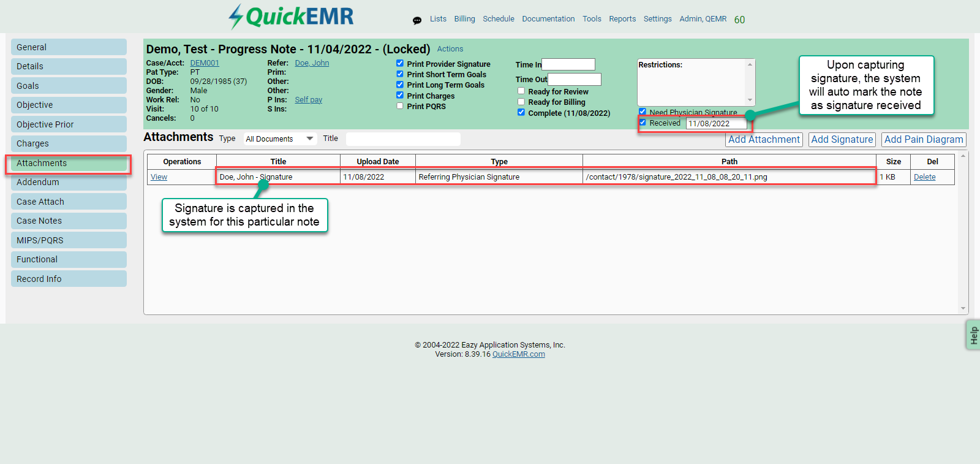This screenshot has height=464, width=980.
Task: Open the Addendum section
Action: coord(69,182)
